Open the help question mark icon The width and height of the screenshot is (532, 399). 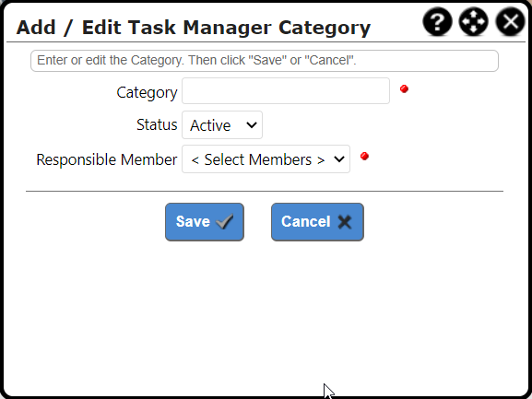(437, 22)
